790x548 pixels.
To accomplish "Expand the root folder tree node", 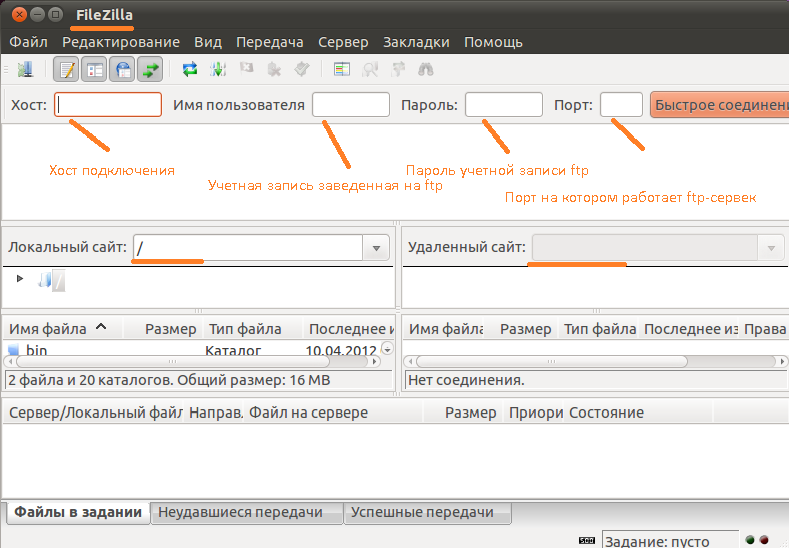I will 20,279.
